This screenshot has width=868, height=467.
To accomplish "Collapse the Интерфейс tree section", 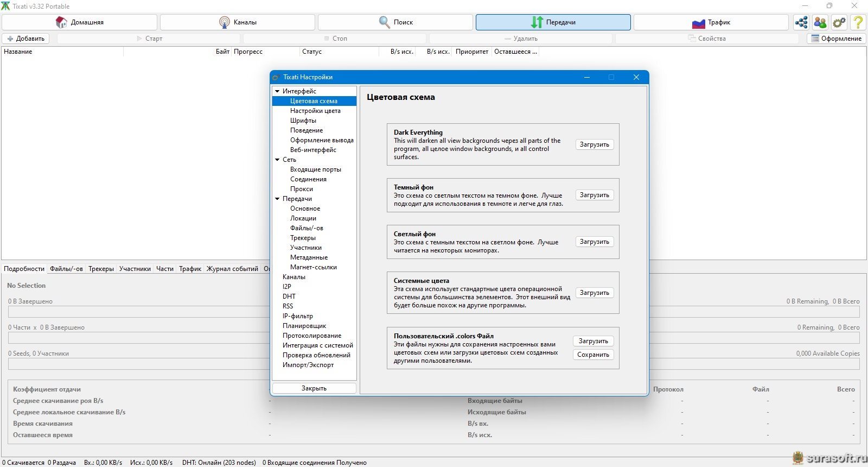I will (x=277, y=91).
